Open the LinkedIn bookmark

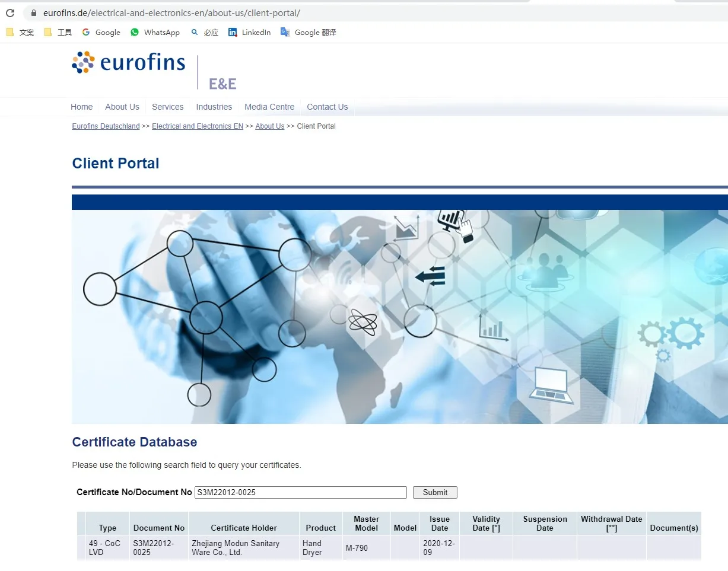point(250,33)
